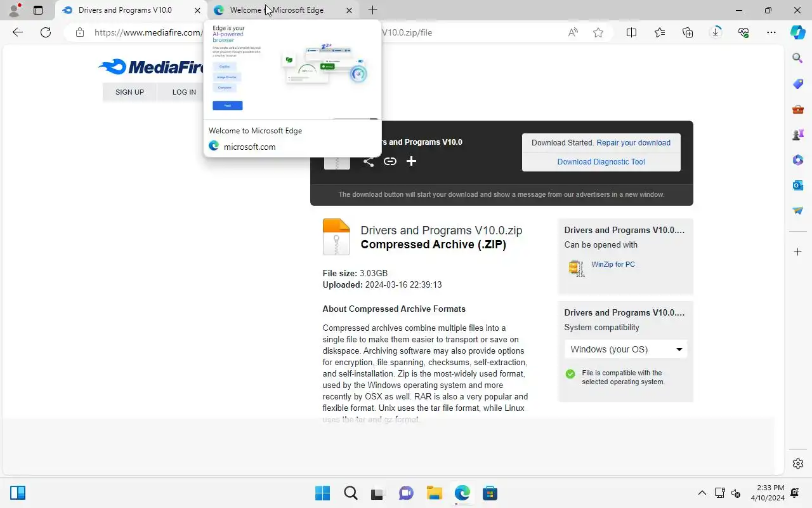The width and height of the screenshot is (812, 508).
Task: Copy the file link with chain icon
Action: point(390,161)
